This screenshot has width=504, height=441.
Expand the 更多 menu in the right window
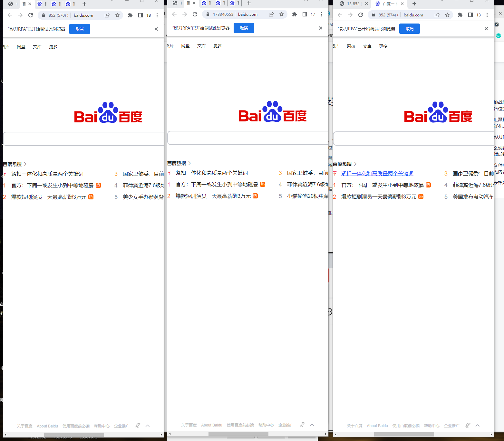point(383,46)
